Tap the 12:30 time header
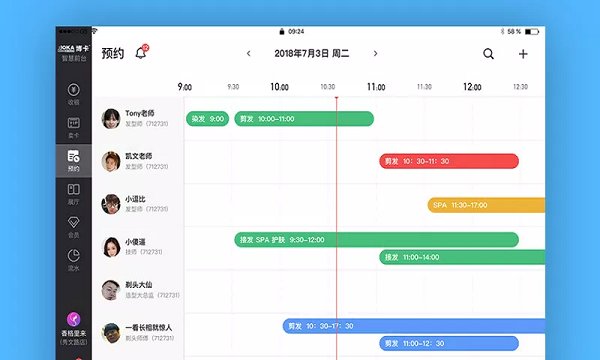The image size is (600, 360). point(520,87)
